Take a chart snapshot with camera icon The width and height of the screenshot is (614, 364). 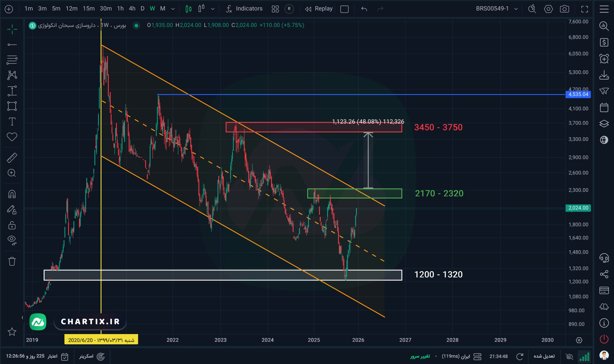pos(564,9)
